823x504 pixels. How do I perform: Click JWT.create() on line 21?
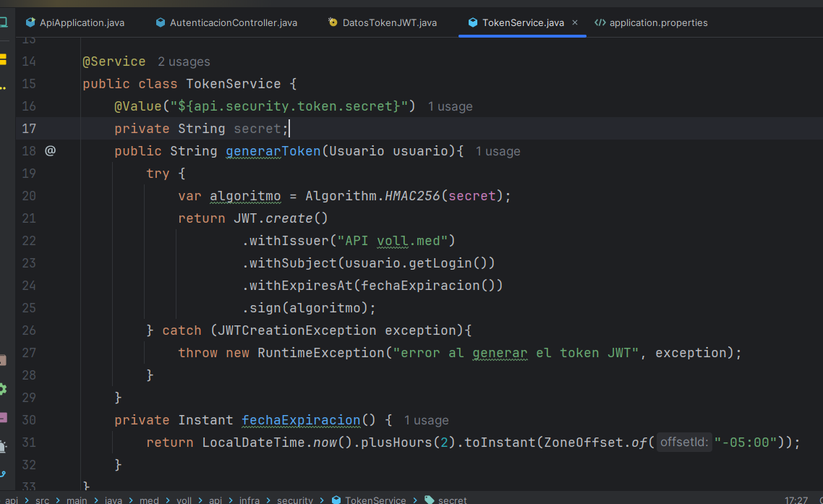click(281, 218)
